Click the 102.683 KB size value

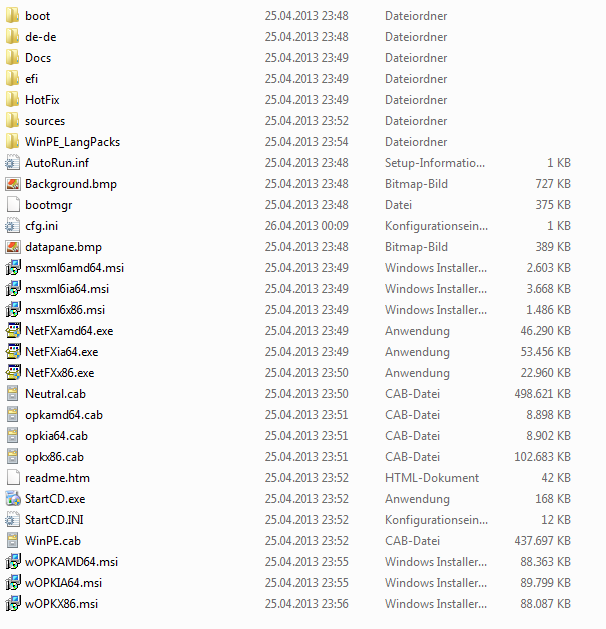tap(542, 457)
